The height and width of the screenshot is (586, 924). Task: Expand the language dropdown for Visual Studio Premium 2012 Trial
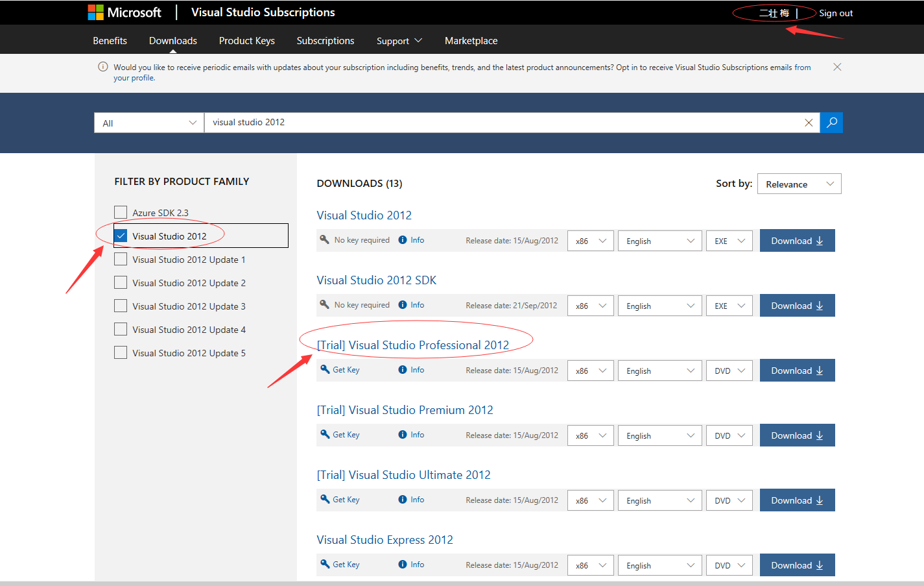coord(659,435)
